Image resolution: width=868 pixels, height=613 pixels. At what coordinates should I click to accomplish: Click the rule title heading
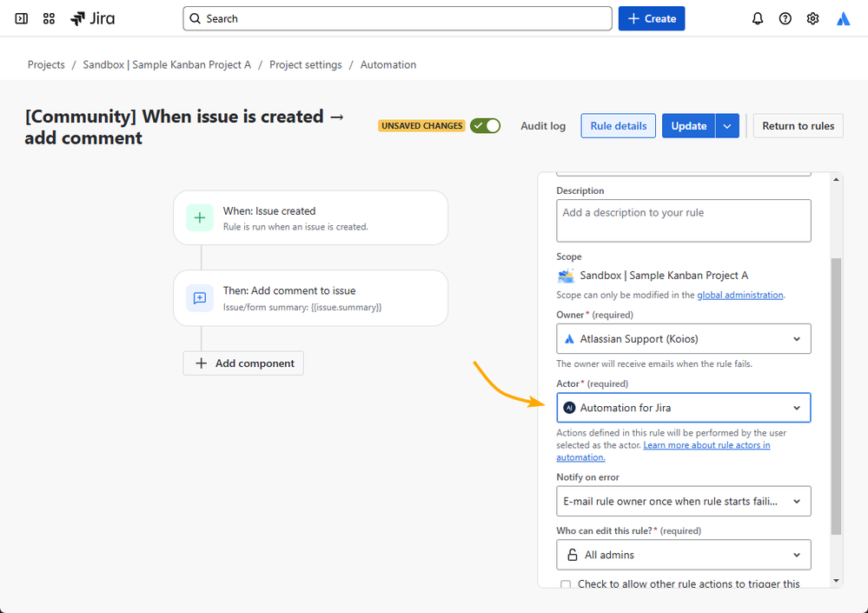(184, 127)
